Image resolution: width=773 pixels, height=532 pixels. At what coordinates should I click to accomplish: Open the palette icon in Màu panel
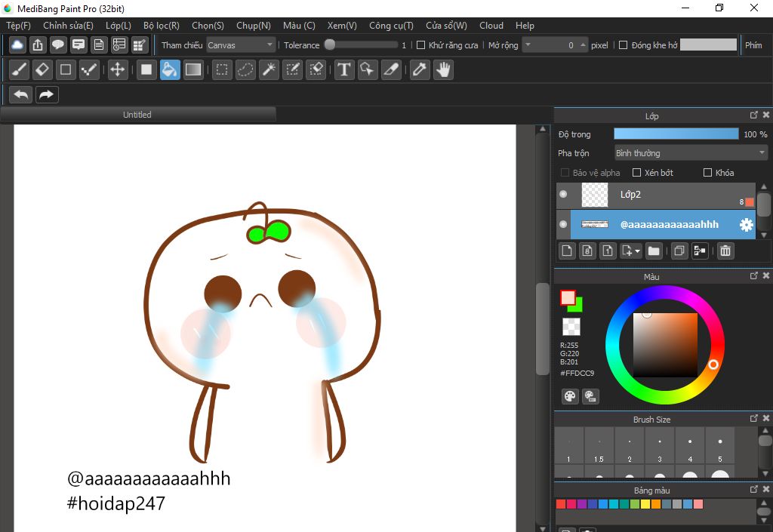tap(570, 396)
